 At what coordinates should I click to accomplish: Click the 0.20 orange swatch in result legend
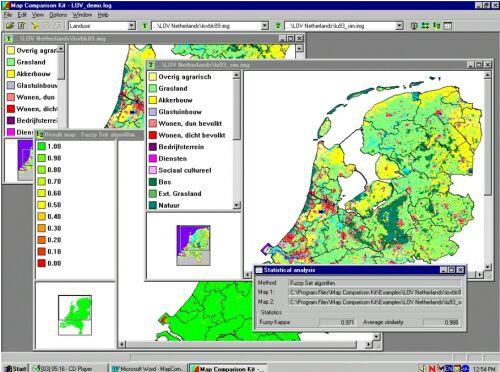click(41, 240)
